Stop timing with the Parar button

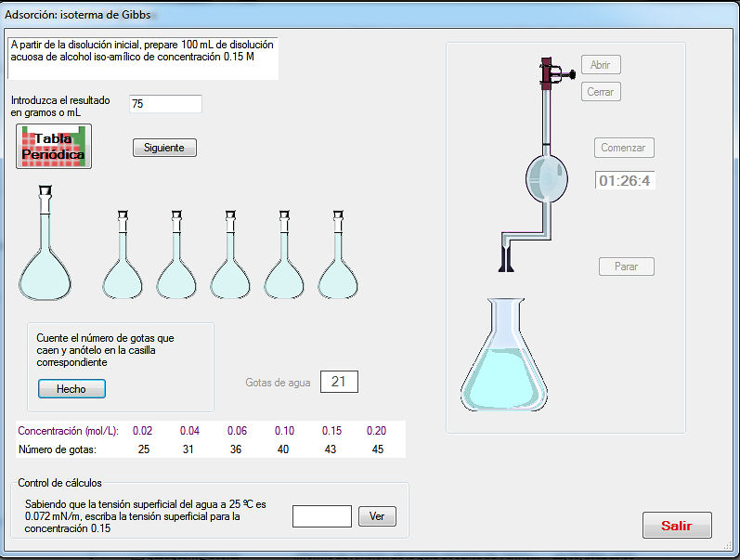pos(627,267)
